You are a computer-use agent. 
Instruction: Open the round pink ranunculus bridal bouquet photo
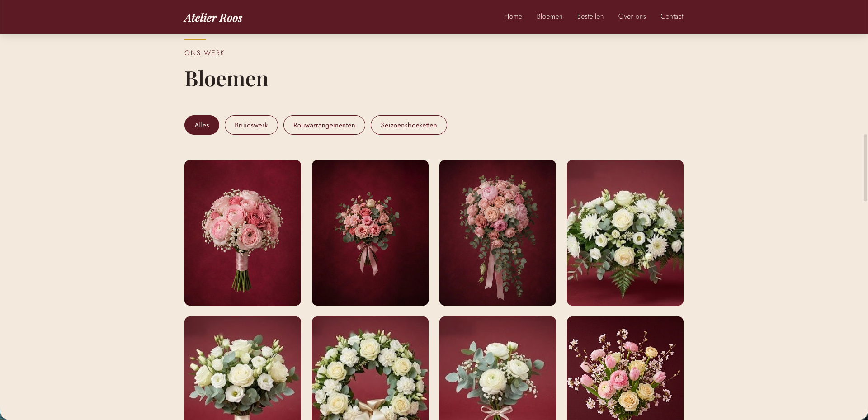tap(243, 233)
